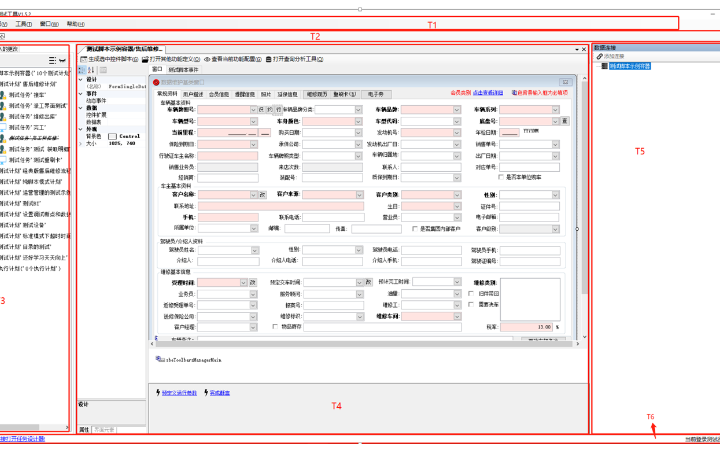Click the lightning icon beside 预定义运行参数
The height and width of the screenshot is (450, 720).
tap(158, 392)
